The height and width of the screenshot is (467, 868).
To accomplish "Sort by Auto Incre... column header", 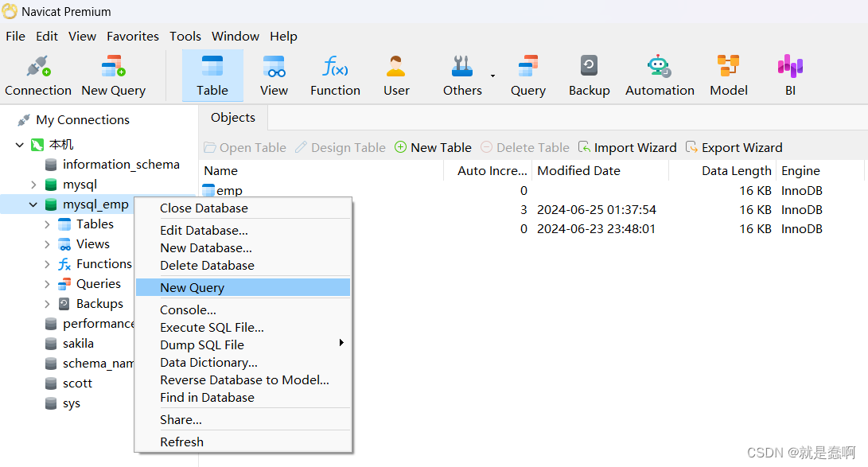I will [x=488, y=171].
